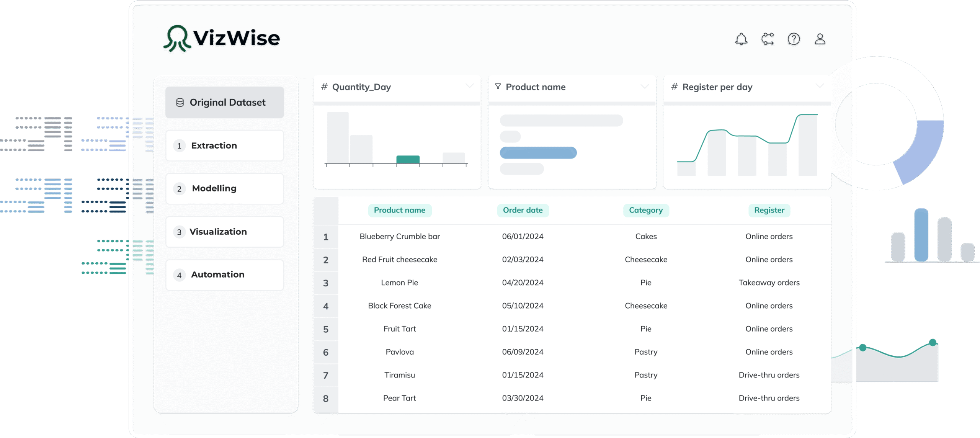This screenshot has height=438, width=980.
Task: Open the data flow connections icon
Action: point(768,39)
